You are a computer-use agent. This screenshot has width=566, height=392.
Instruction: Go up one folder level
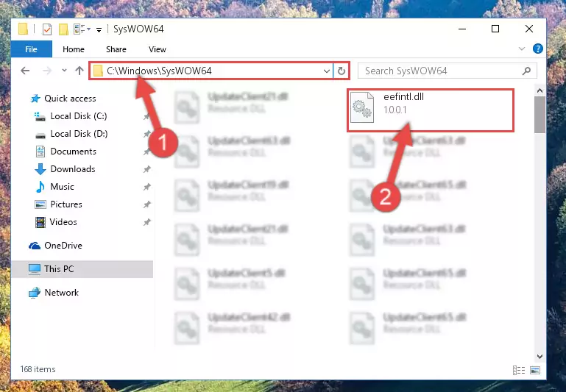coord(79,71)
